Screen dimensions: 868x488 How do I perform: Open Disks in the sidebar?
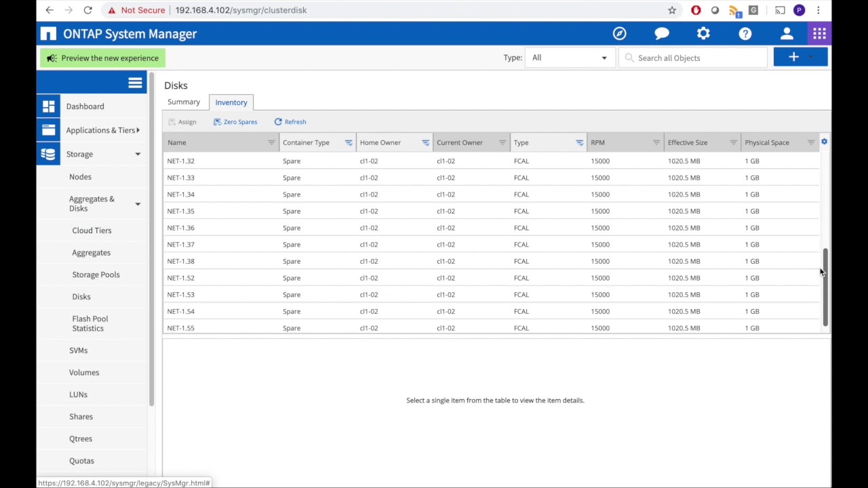coord(81,297)
